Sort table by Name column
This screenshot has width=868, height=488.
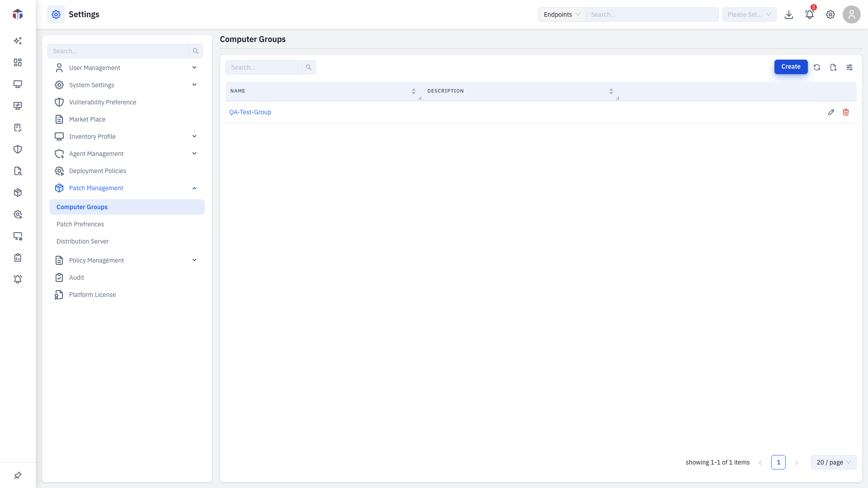tap(413, 91)
